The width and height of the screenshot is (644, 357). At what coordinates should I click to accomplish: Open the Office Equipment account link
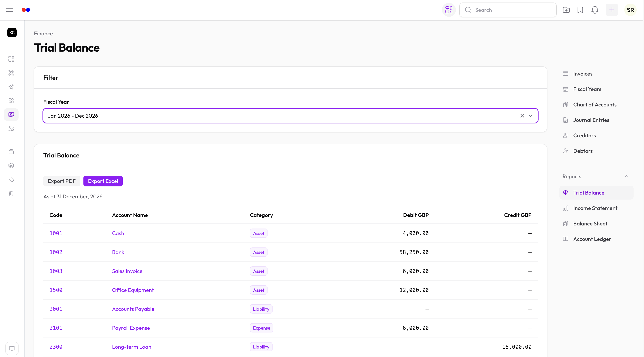coord(133,290)
